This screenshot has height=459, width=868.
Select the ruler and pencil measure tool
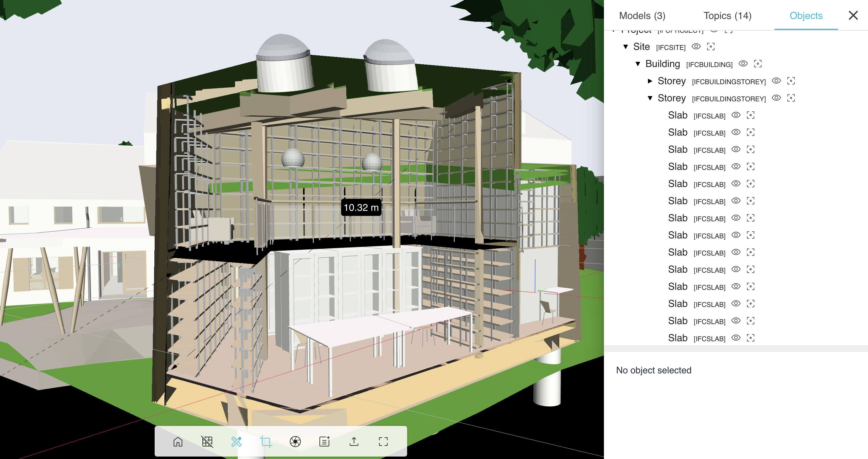tap(236, 442)
